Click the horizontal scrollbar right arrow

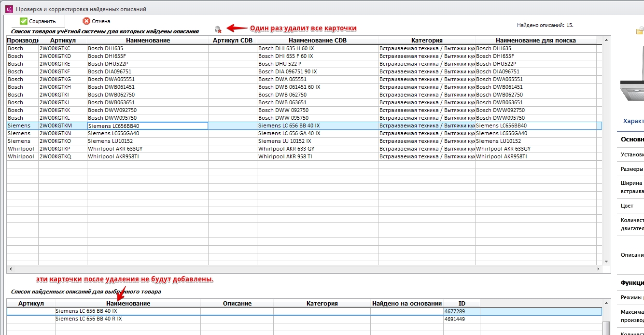click(600, 269)
